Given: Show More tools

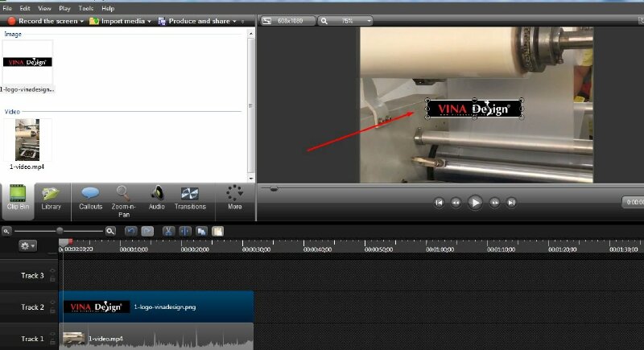Looking at the screenshot, I should click(x=234, y=197).
